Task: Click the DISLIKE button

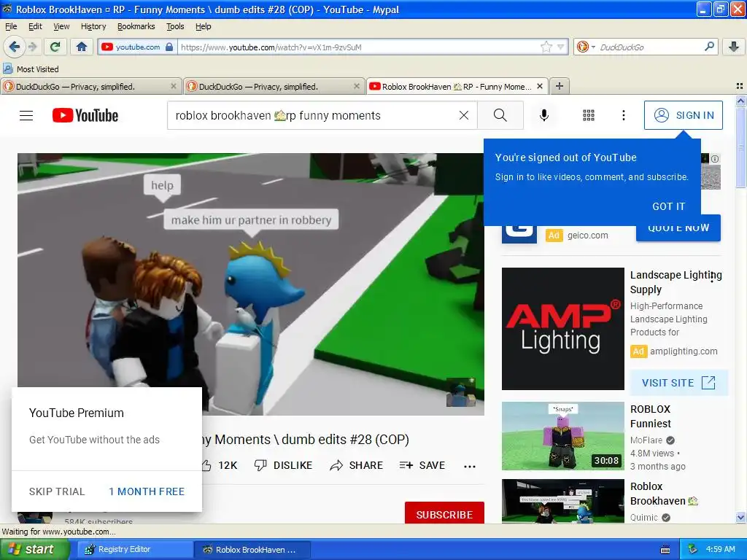Action: click(283, 465)
